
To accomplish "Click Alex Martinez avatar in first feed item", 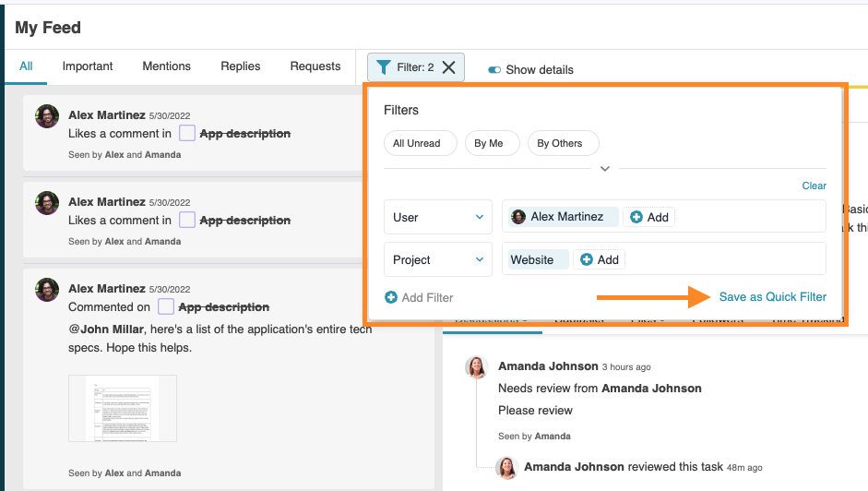I will [x=47, y=116].
